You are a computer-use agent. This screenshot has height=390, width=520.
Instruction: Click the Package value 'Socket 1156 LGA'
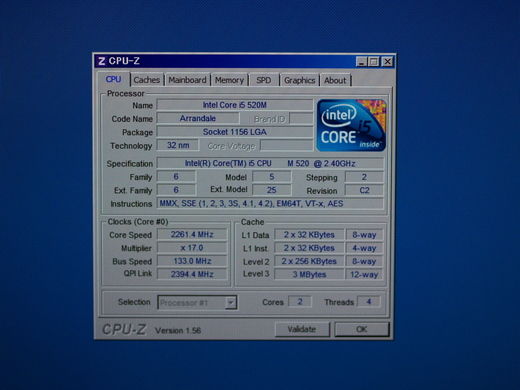tap(235, 132)
